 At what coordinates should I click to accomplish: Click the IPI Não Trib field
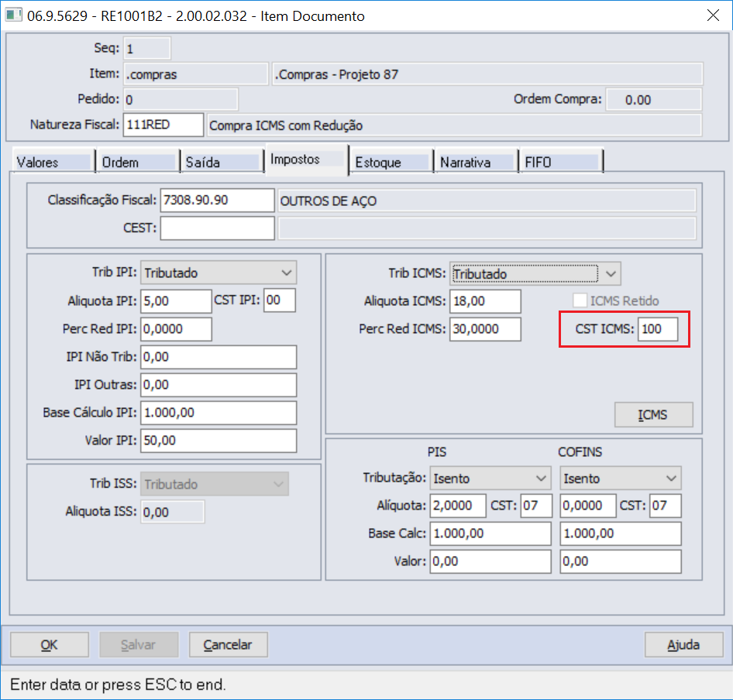pos(219,357)
